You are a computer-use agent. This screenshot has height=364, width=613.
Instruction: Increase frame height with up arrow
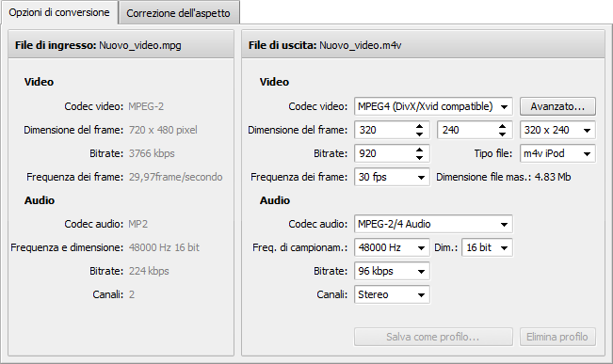tap(503, 126)
